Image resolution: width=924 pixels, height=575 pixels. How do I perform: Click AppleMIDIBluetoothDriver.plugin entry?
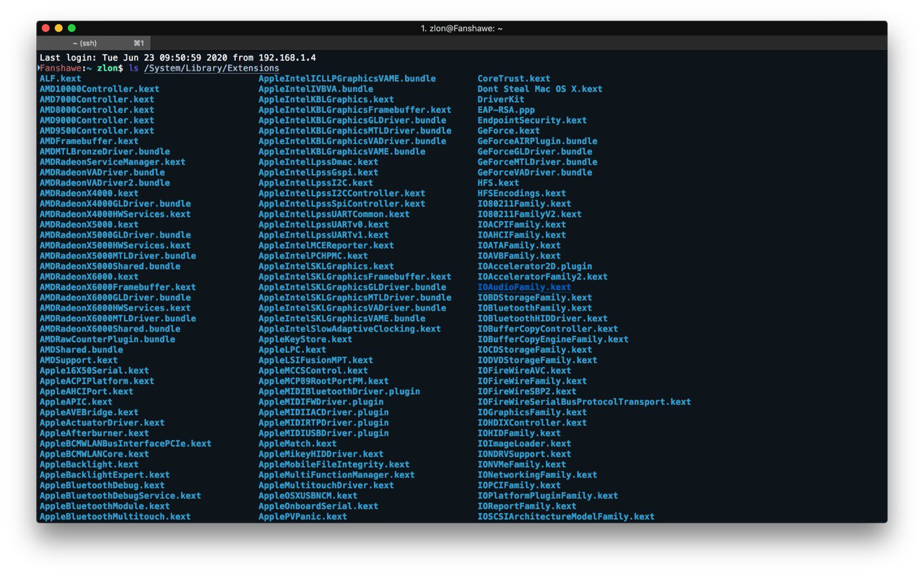(339, 392)
